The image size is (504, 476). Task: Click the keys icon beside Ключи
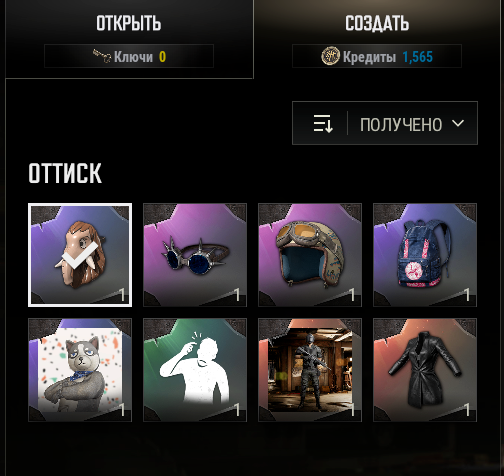click(x=102, y=56)
